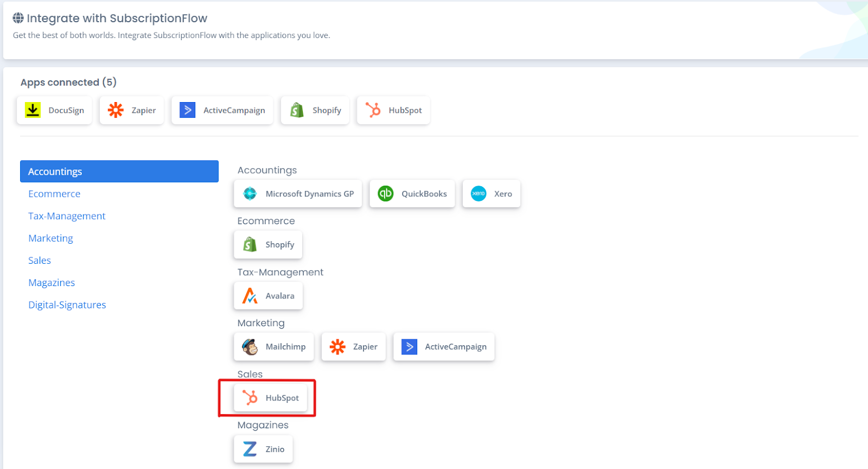Viewport: 868px width, 469px height.
Task: Click the 'Magazines' section heading in list
Action: 263,425
